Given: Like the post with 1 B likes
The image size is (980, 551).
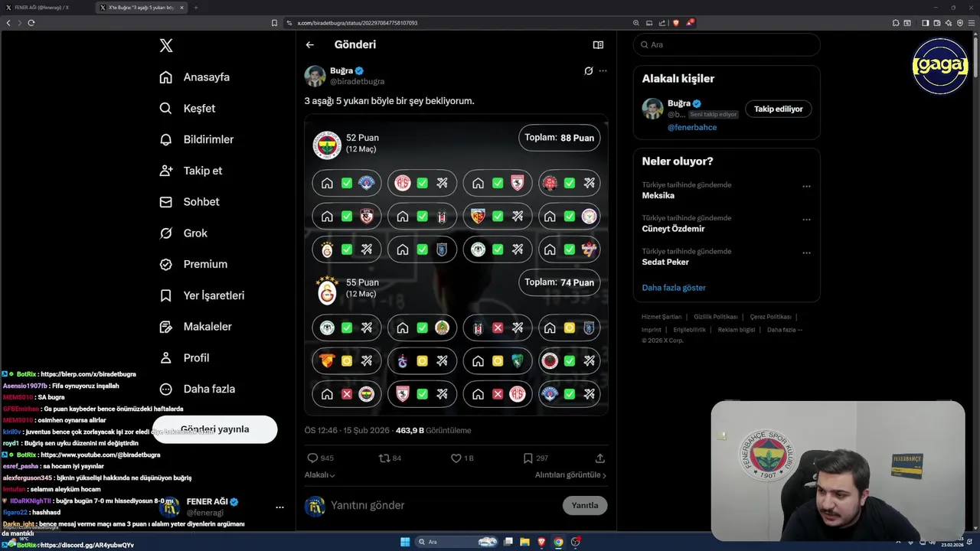Looking at the screenshot, I should click(x=456, y=458).
